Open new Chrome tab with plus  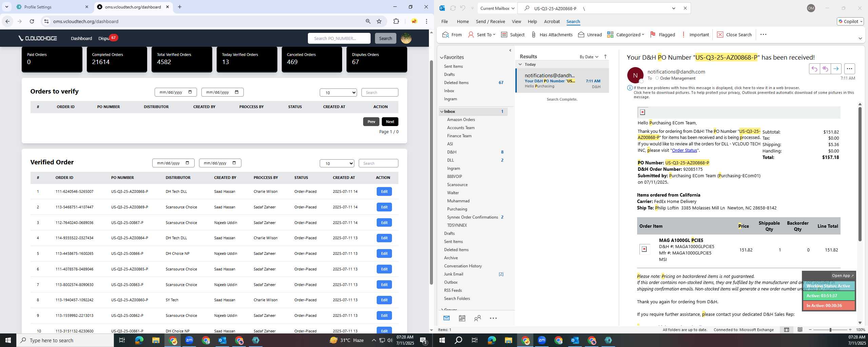(x=180, y=7)
